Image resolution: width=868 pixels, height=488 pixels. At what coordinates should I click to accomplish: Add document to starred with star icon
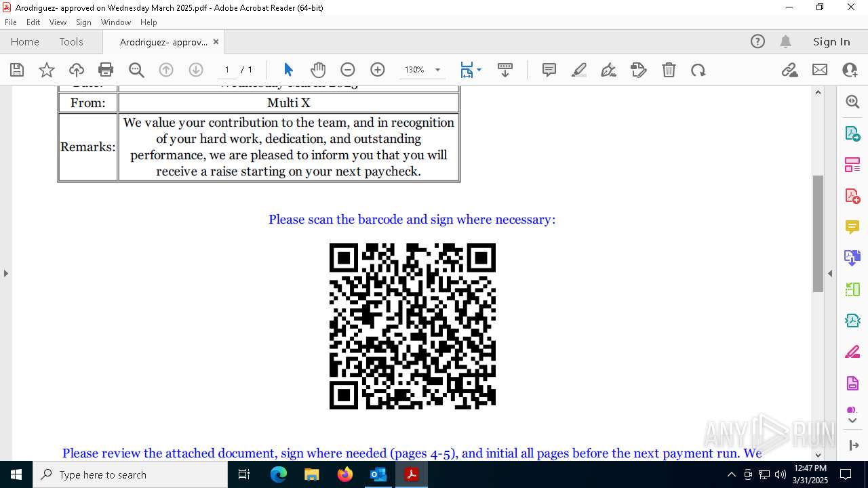tap(47, 70)
